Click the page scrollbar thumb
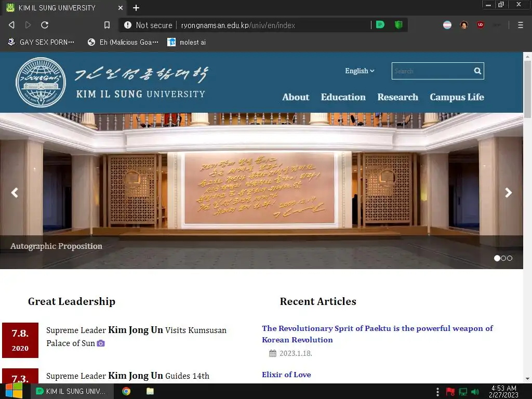The height and width of the screenshot is (399, 532). [528, 89]
